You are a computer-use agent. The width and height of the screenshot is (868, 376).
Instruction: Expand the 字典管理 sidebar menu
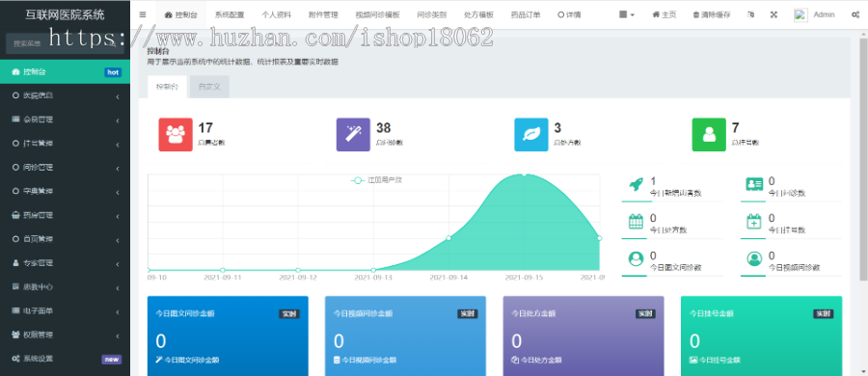pos(66,191)
